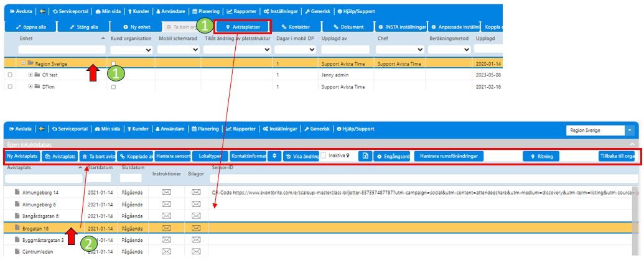Open Rapporter menu in Egen lokaldatabas view
Viewport: 644px width, 263px height.
241,129
